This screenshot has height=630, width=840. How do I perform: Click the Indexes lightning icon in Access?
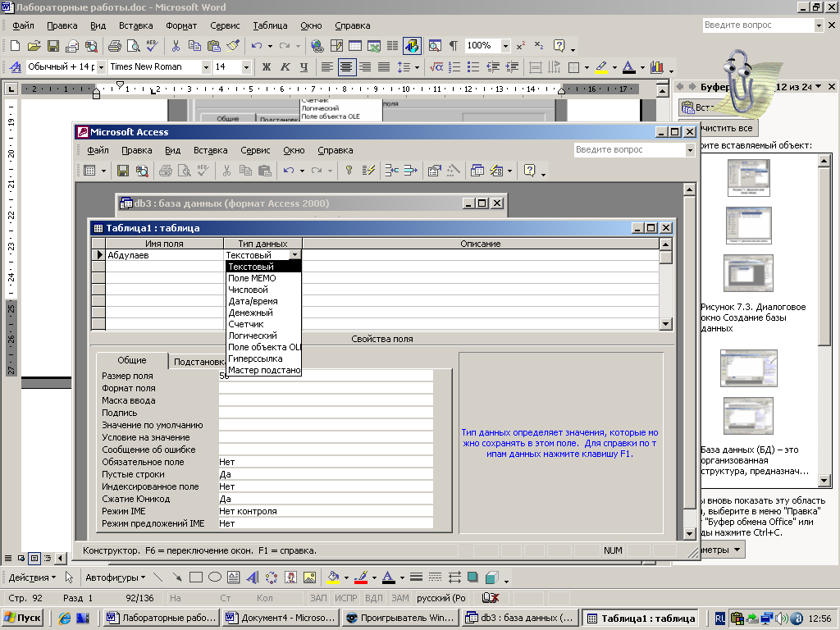click(x=368, y=171)
